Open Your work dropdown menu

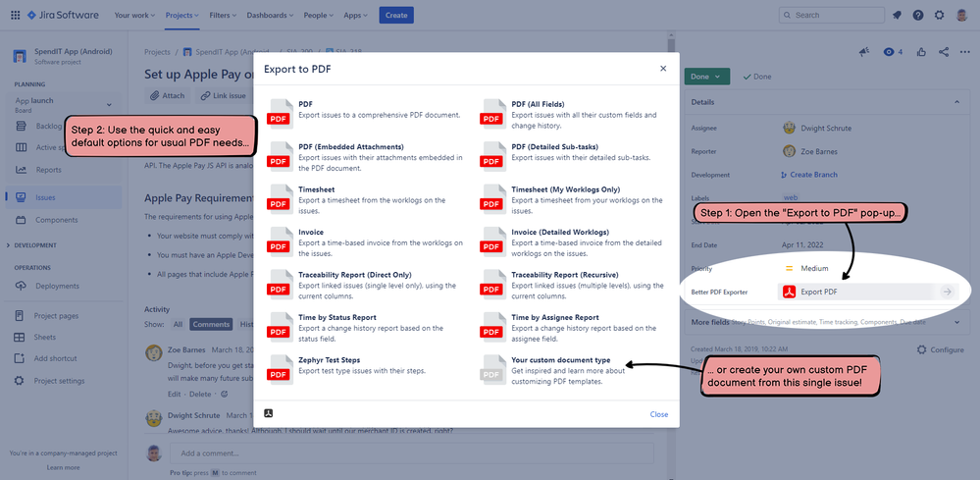coord(134,15)
